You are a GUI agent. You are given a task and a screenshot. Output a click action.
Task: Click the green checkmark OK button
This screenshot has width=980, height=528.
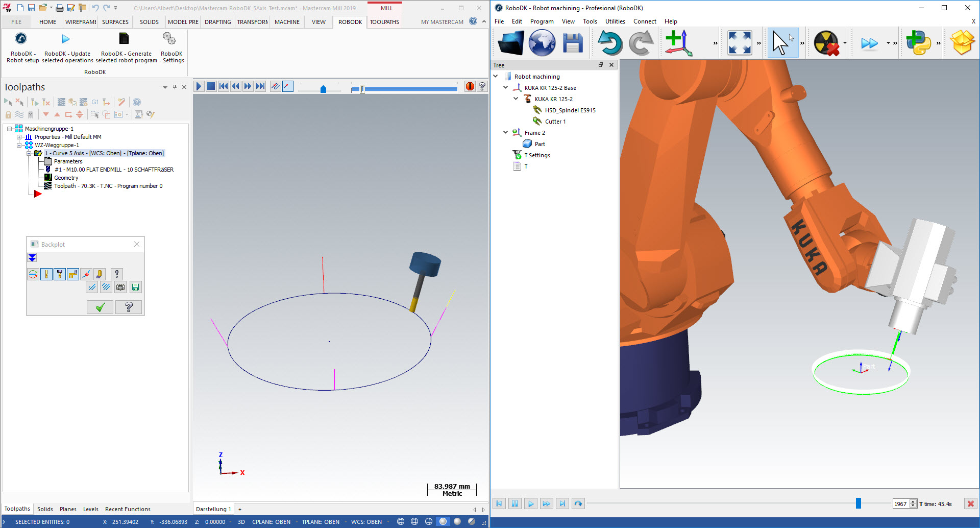(100, 307)
